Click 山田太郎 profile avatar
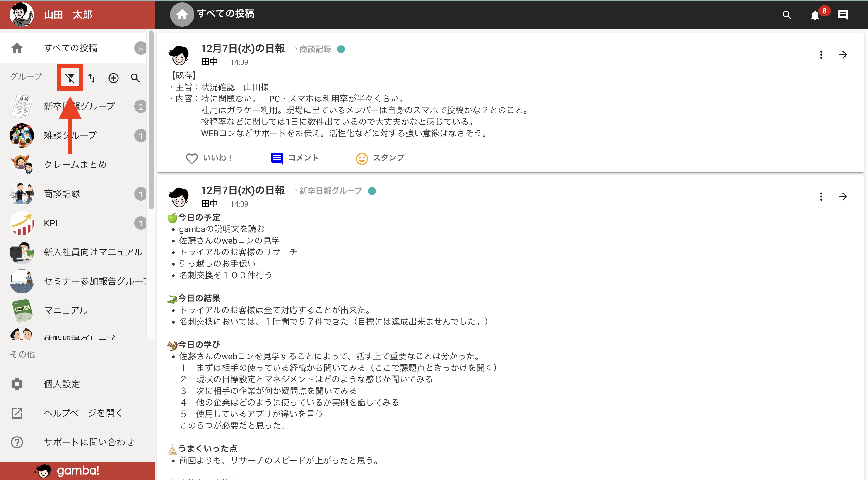Image resolution: width=868 pixels, height=480 pixels. click(22, 15)
